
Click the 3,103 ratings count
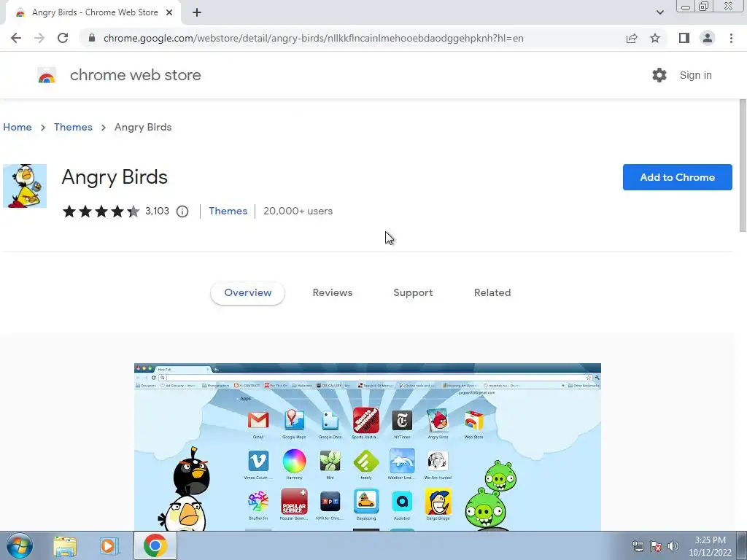click(x=158, y=211)
